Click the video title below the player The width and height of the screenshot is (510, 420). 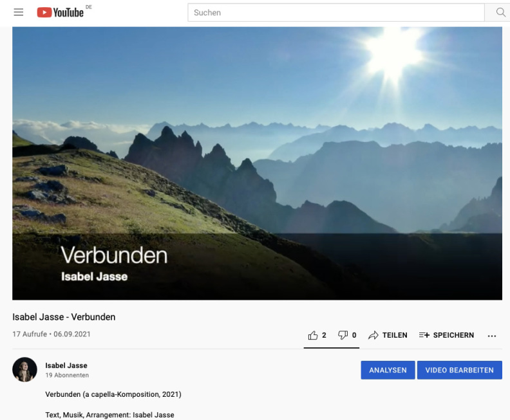(x=64, y=317)
